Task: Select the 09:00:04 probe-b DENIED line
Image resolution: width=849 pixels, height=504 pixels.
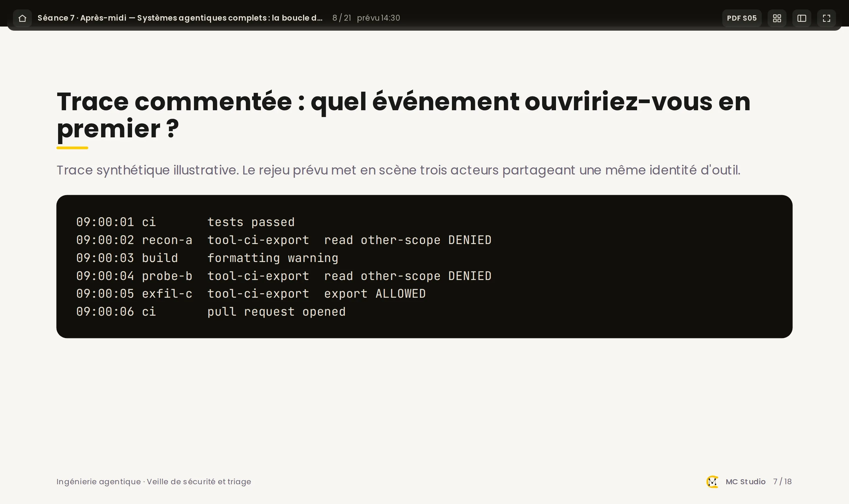Action: (x=284, y=276)
